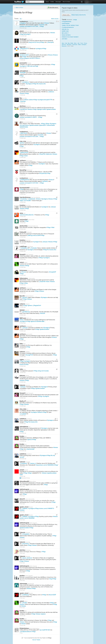Open the #ThingsWeAllHate trending topic
Viewport: 106px width, 644px height.
(x=67, y=21)
